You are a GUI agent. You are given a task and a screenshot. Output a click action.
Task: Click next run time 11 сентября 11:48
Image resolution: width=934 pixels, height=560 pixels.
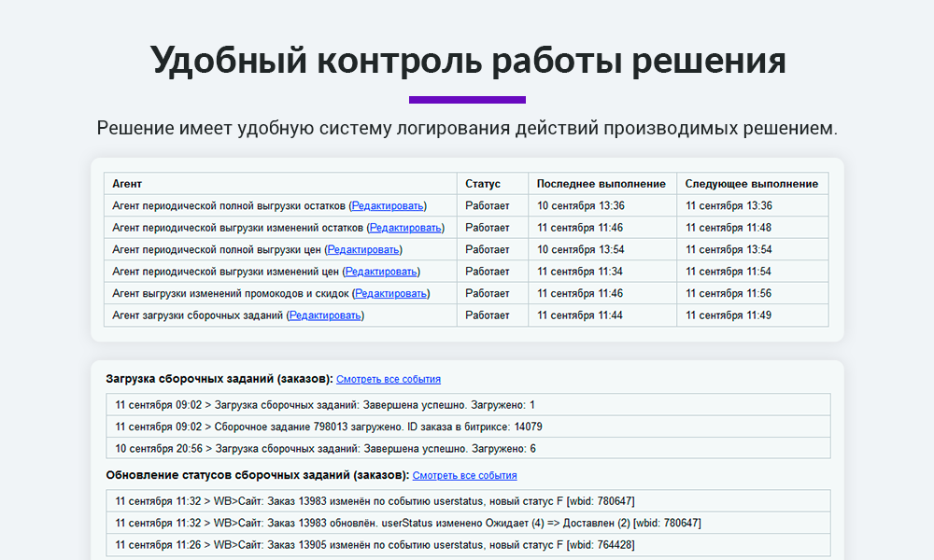point(729,228)
